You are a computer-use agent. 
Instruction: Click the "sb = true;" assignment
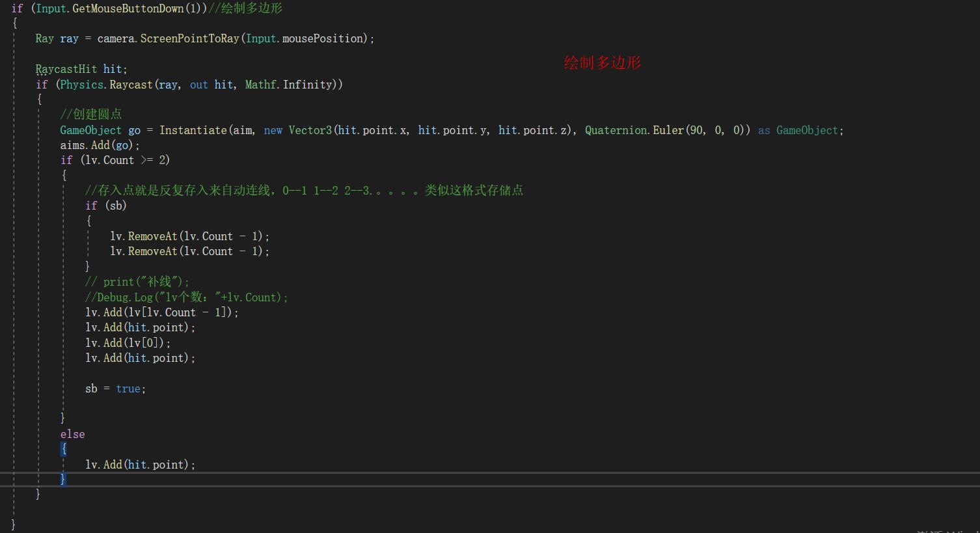click(115, 389)
